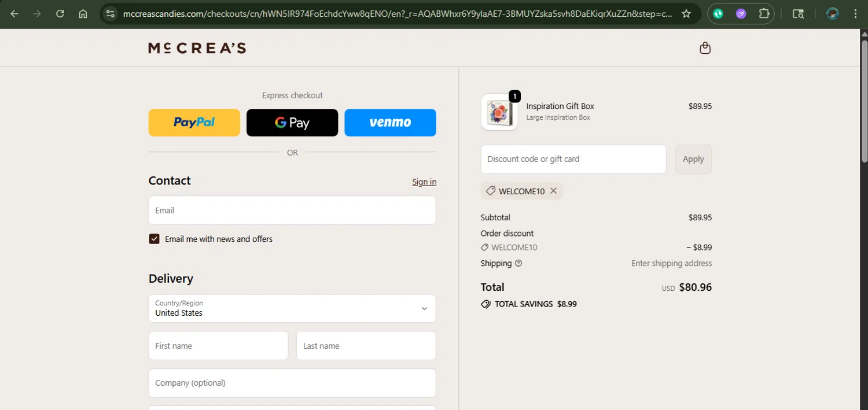This screenshot has width=868, height=410.
Task: Click 'Enter shipping address' text
Action: tap(672, 263)
